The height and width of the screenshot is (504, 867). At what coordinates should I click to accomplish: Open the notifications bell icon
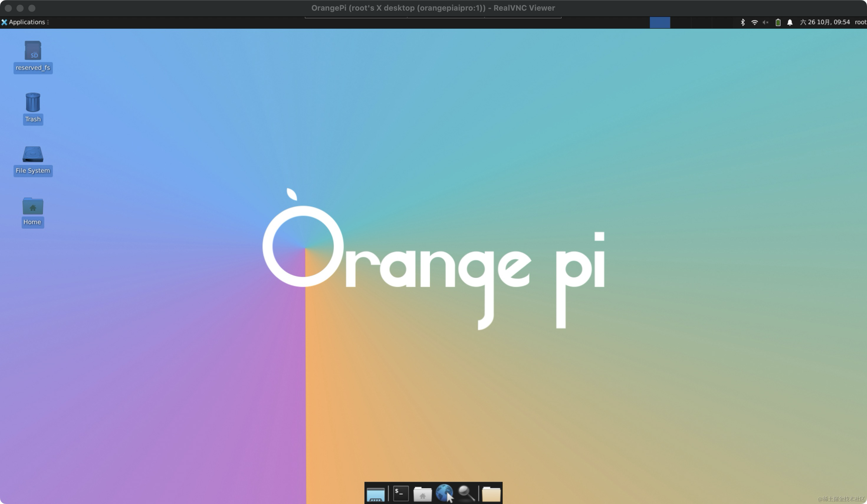pos(790,22)
